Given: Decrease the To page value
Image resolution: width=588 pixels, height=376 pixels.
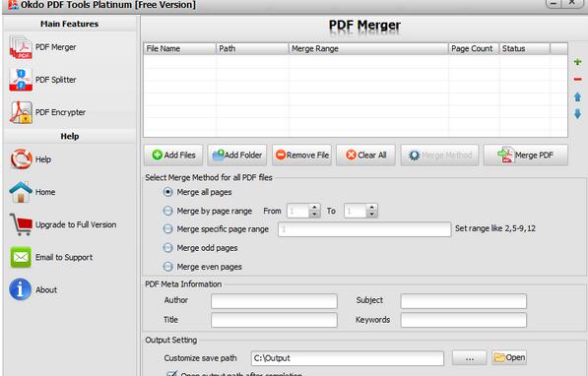Looking at the screenshot, I should 371,215.
